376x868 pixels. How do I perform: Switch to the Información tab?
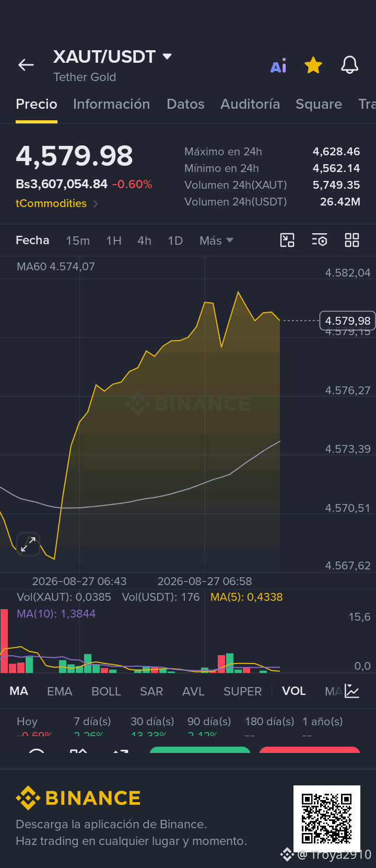coord(112,104)
